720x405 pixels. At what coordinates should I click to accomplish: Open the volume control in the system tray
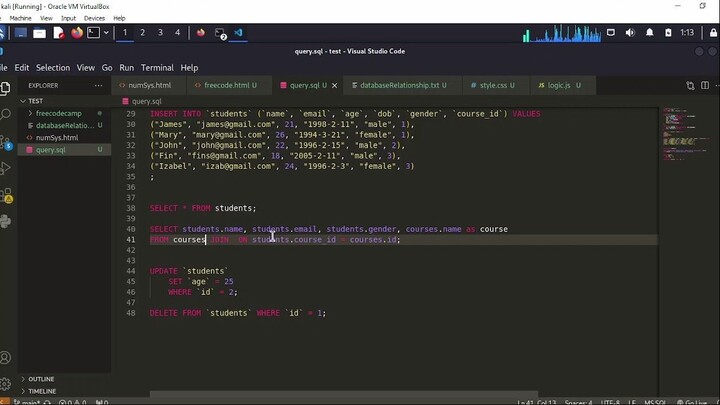(x=630, y=33)
